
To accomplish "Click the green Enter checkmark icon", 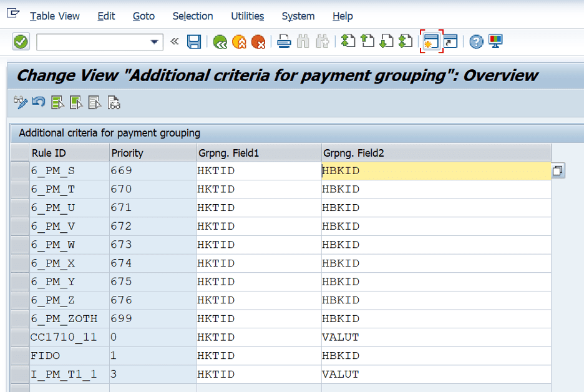I will 21,41.
